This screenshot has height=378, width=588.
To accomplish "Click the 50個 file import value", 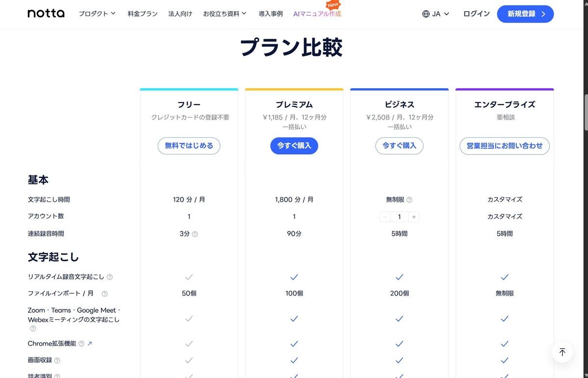I will tap(189, 293).
